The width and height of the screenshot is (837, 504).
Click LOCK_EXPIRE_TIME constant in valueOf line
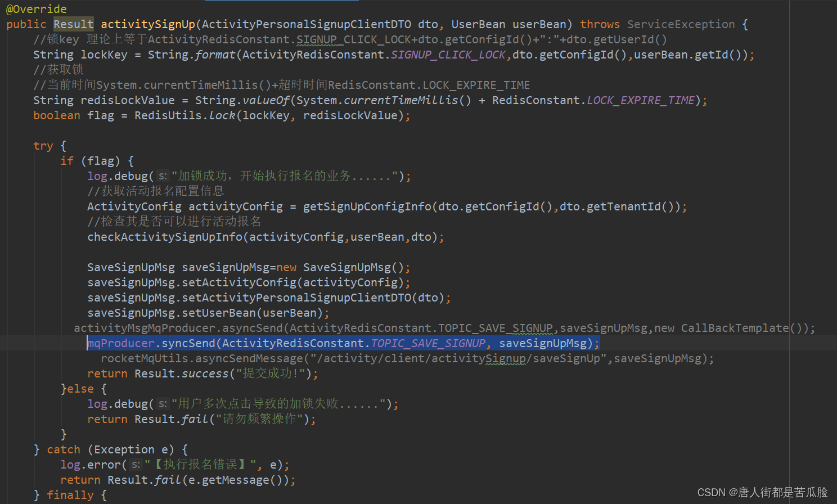coord(641,100)
